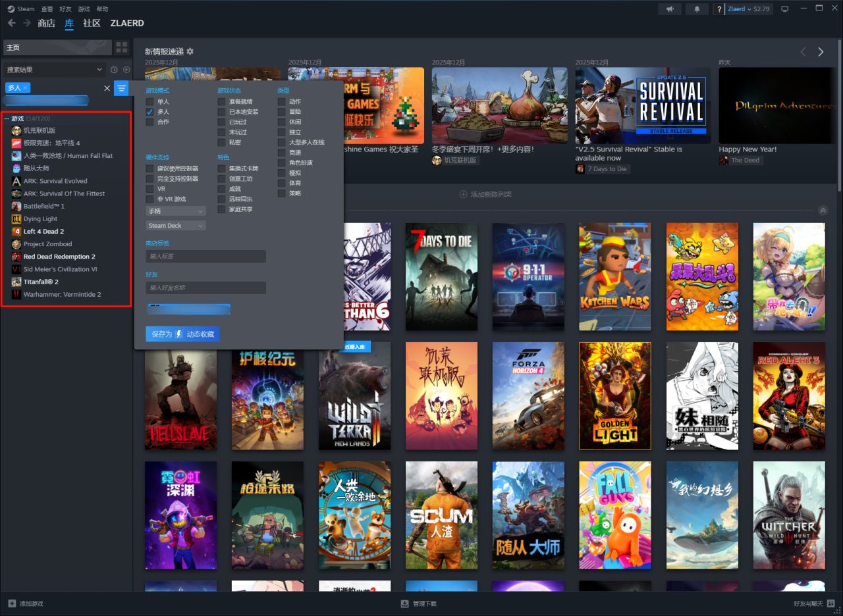The height and width of the screenshot is (616, 843).
Task: Click the announcements megaphone icon
Action: pyautogui.click(x=670, y=9)
